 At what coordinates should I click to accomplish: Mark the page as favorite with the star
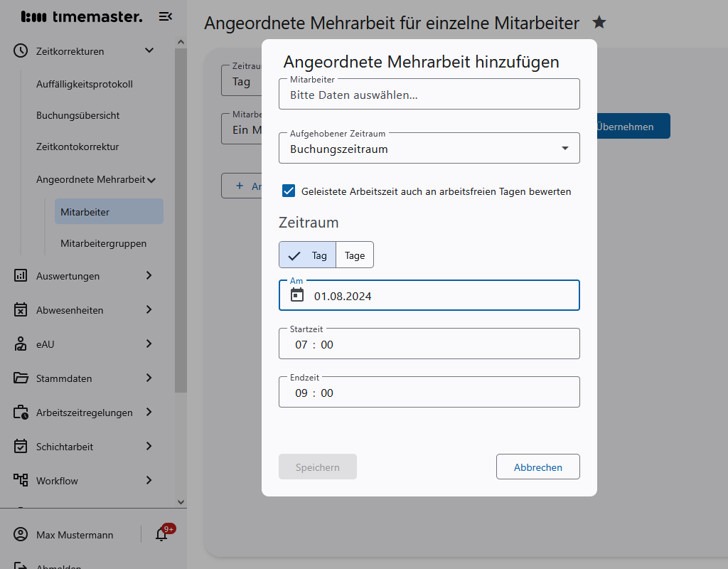599,23
